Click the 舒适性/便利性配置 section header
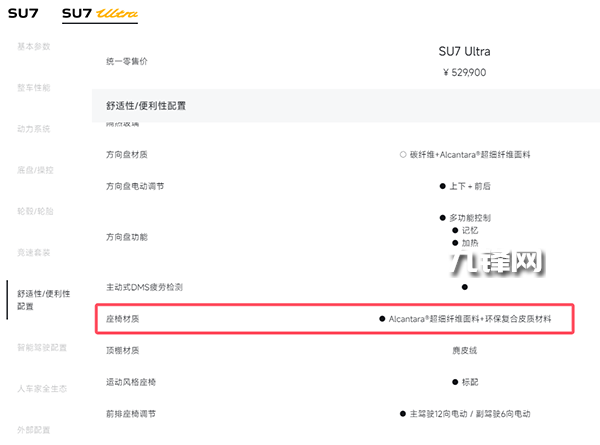Image resolution: width=600 pixels, height=445 pixels. coord(145,105)
